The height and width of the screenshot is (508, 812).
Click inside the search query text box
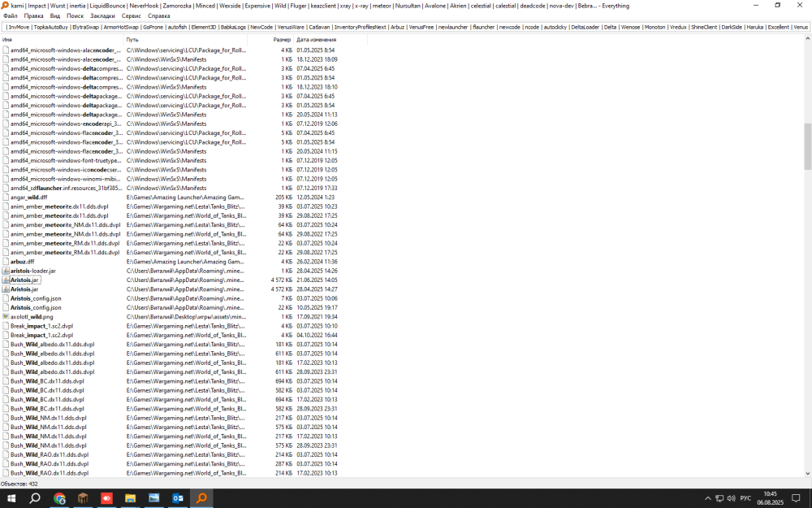tap(405, 27)
